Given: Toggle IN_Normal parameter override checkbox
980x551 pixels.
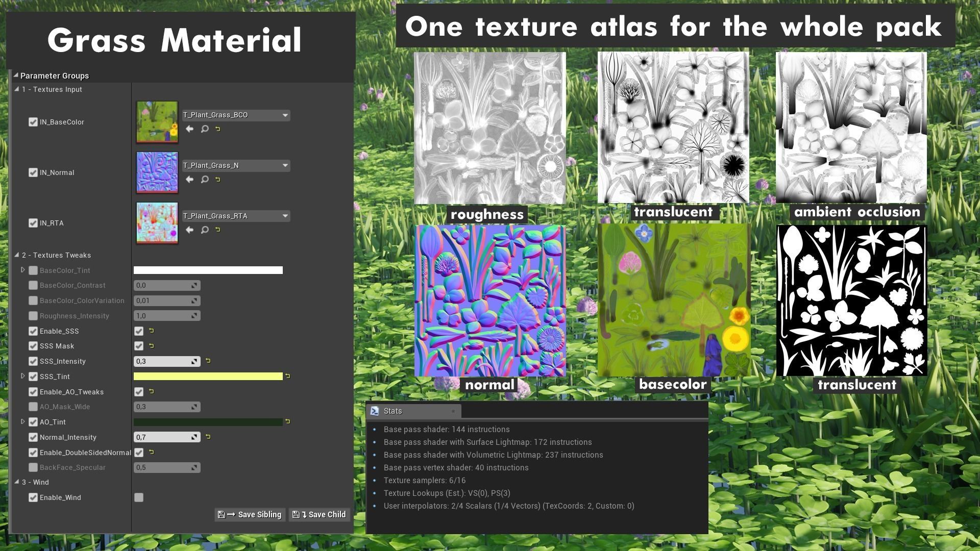Looking at the screenshot, I should [x=33, y=172].
